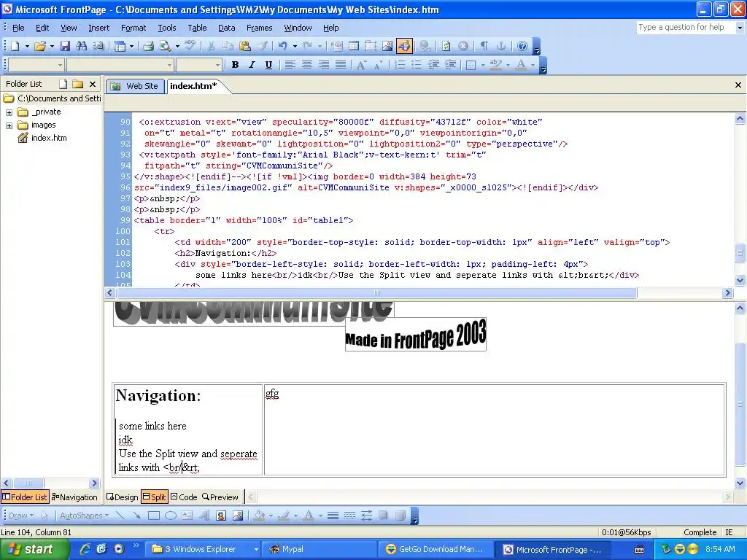Image resolution: width=747 pixels, height=560 pixels.
Task: Click the Numbering list icon
Action: click(x=400, y=65)
